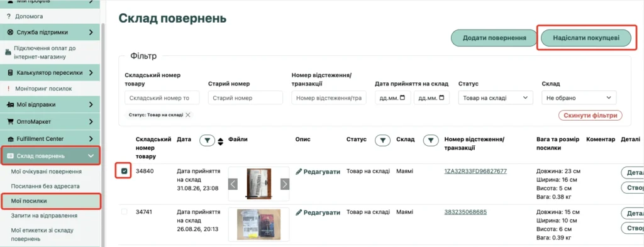This screenshot has width=644, height=247.
Task: Click details button in row 34741
Action: (x=633, y=213)
